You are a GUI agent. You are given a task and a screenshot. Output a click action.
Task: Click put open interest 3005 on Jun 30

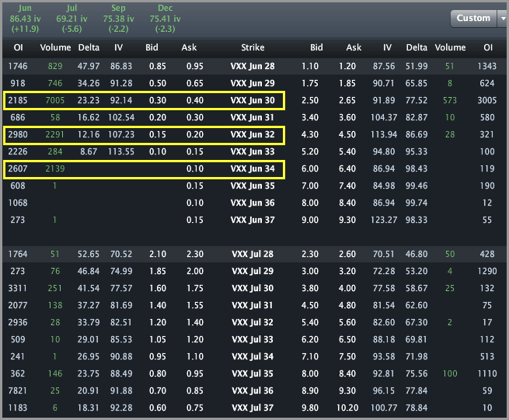[487, 101]
